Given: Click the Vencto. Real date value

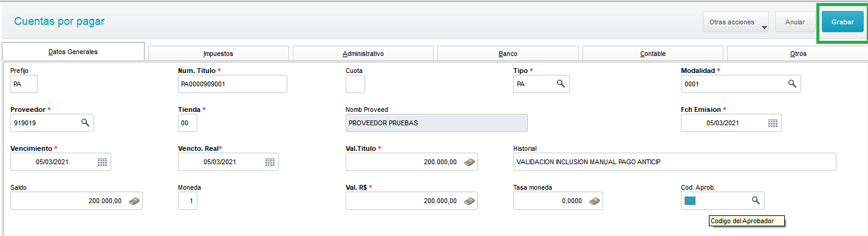Looking at the screenshot, I should pos(220,162).
